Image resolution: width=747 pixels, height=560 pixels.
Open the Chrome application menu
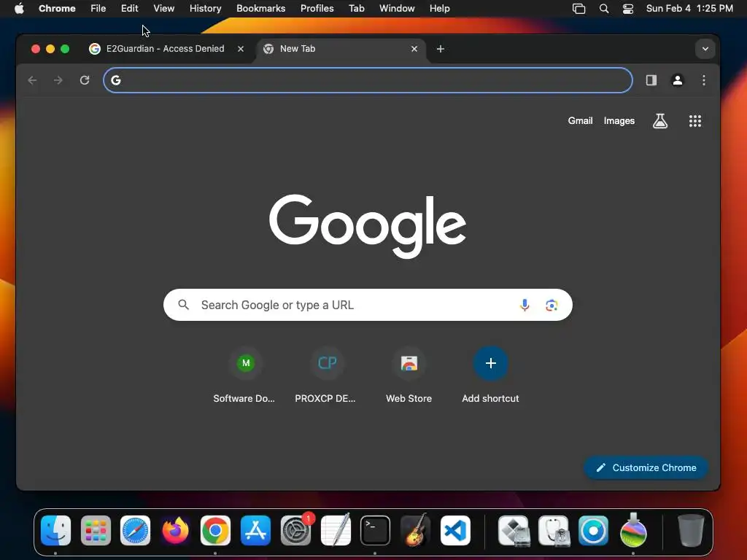point(57,9)
